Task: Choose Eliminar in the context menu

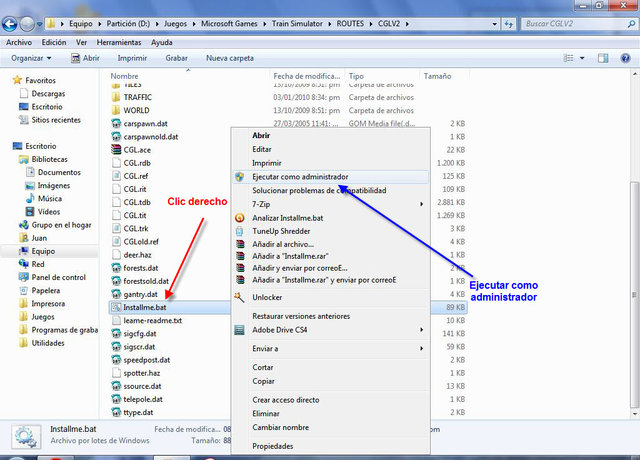Action: click(x=267, y=412)
